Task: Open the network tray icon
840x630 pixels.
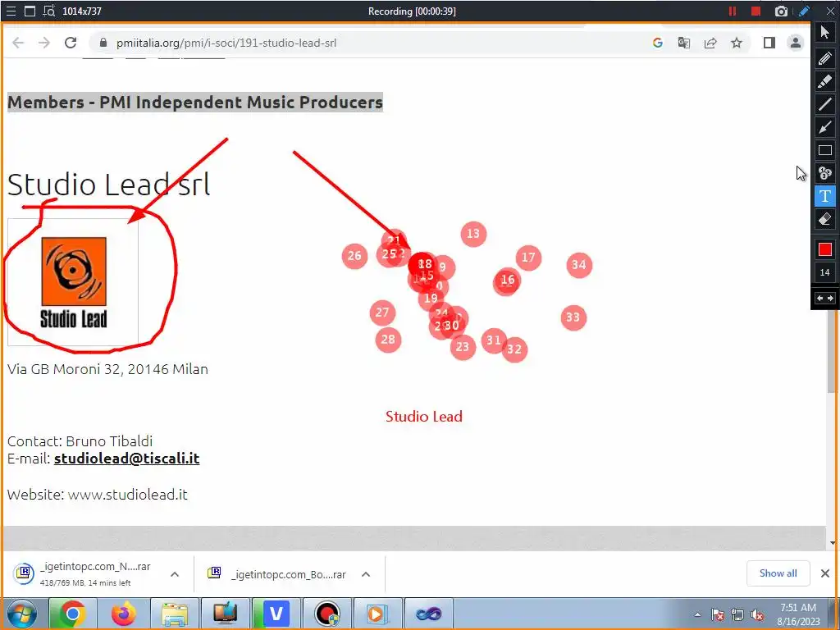Action: 737,615
